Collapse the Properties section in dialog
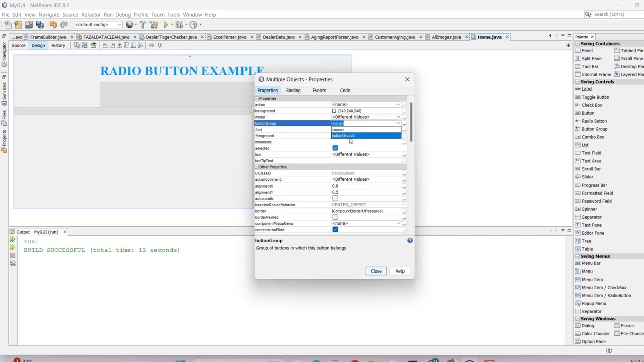Image resolution: width=644 pixels, height=362 pixels. (256, 98)
